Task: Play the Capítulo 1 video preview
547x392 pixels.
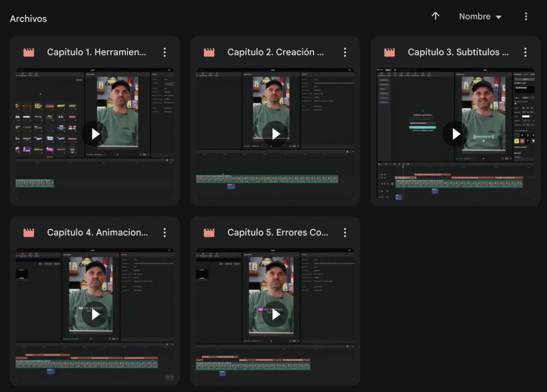Action: [x=95, y=134]
